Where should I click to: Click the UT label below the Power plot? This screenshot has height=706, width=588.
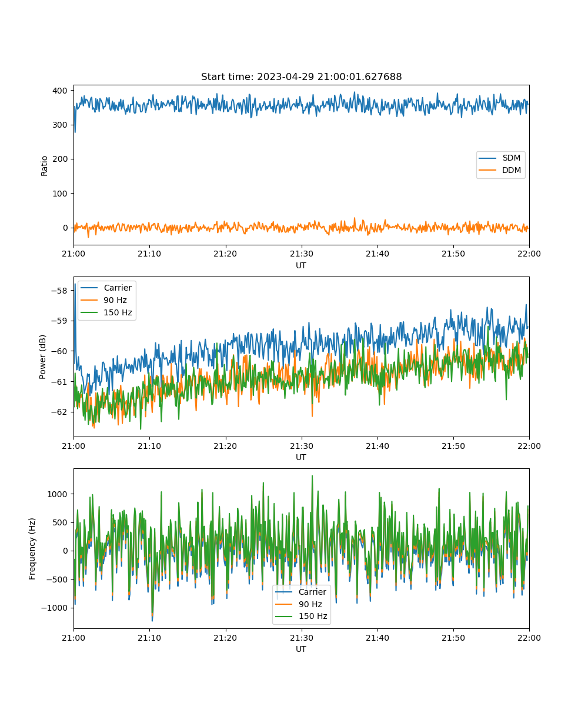click(301, 457)
